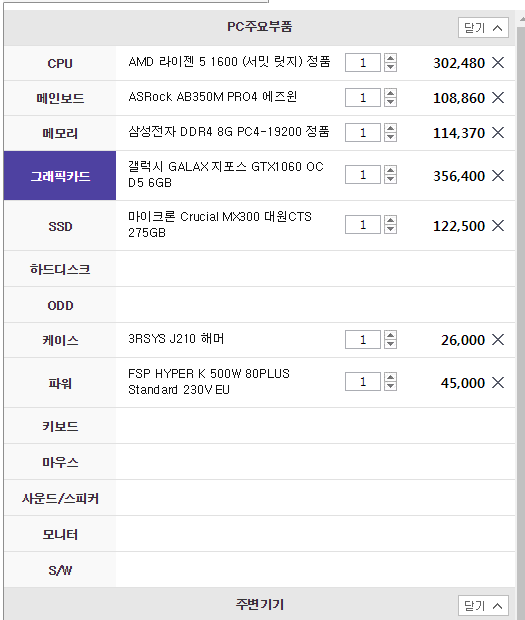The width and height of the screenshot is (525, 620).
Task: Select the 하드디스크 category
Action: [60, 269]
